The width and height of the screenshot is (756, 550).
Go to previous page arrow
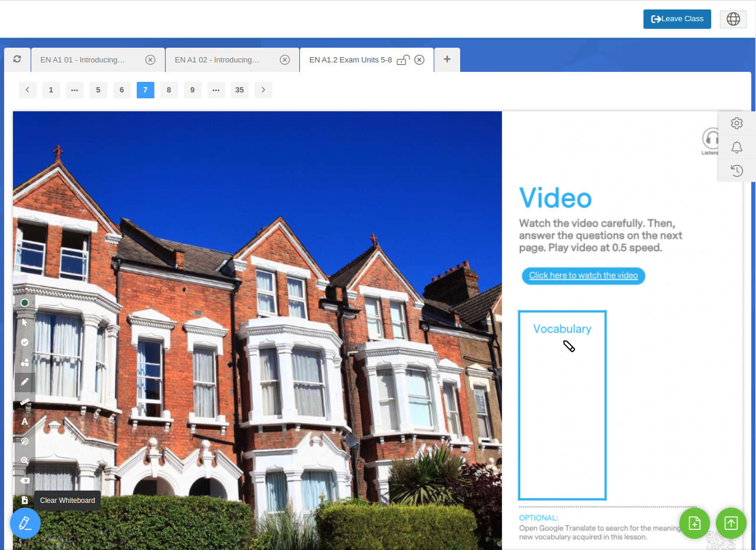[28, 90]
